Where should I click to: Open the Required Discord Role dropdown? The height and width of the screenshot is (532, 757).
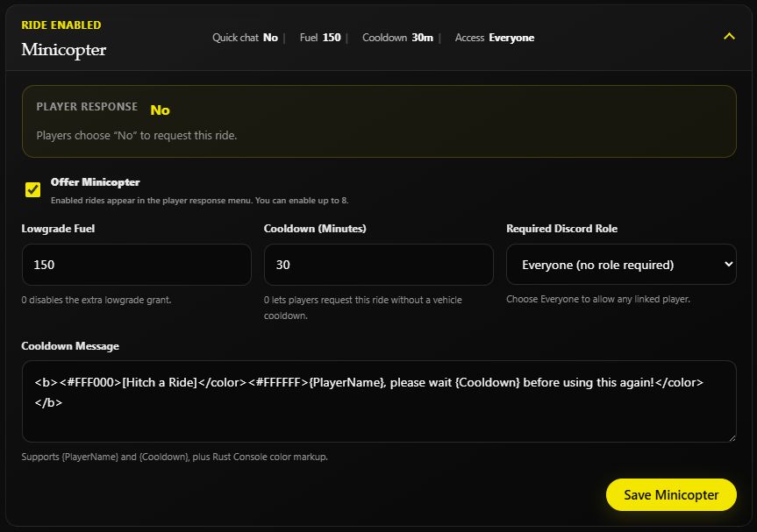point(621,265)
